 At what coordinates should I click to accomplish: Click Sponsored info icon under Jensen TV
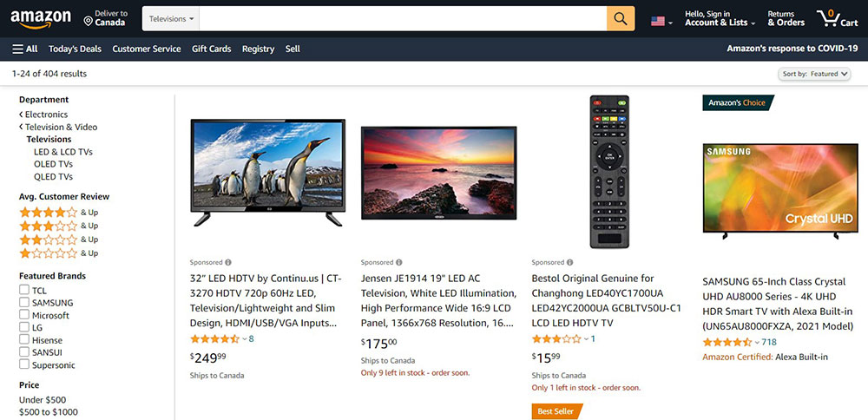[399, 262]
